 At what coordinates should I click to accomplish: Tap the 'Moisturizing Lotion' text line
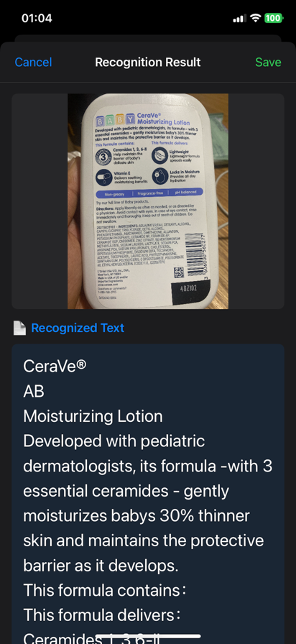tap(93, 416)
